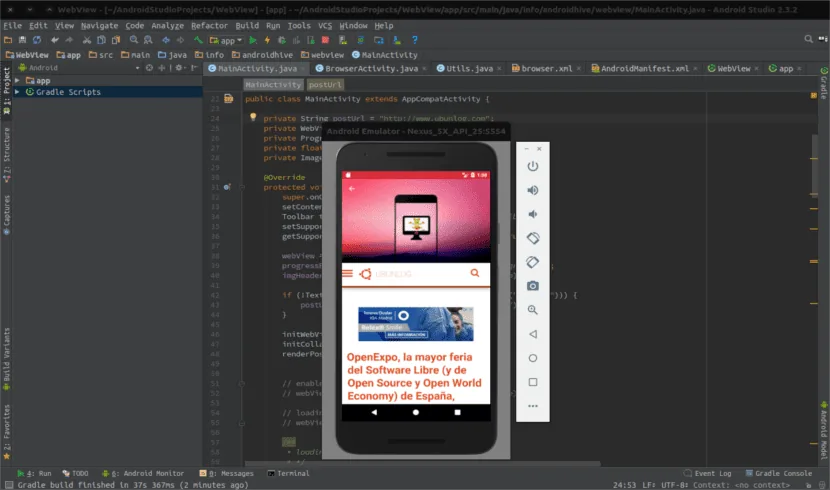Open help with the question mark icon
The height and width of the screenshot is (490, 830).
tap(414, 40)
